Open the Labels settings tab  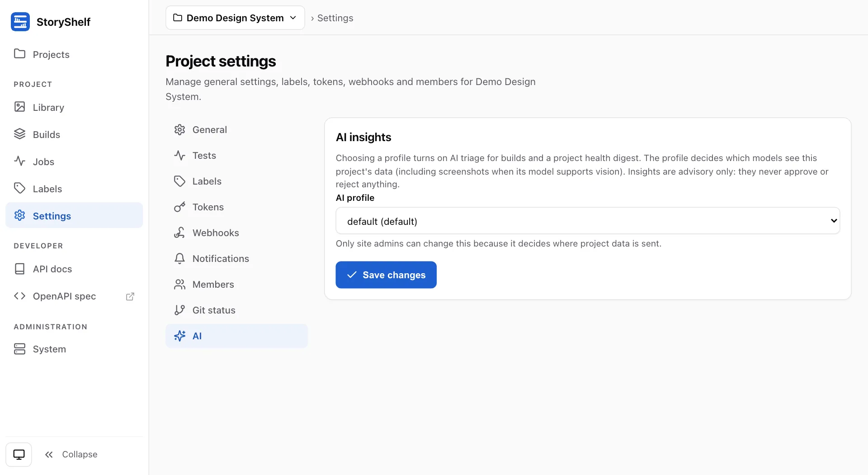click(x=236, y=181)
